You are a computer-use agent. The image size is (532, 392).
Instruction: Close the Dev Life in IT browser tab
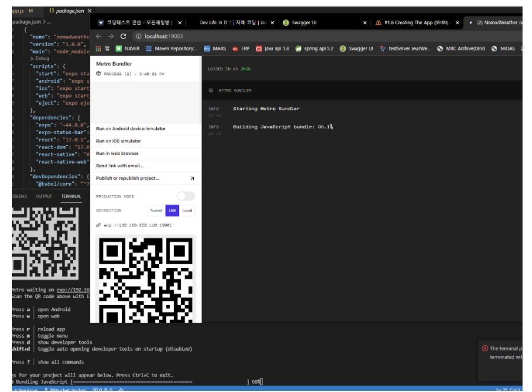(x=272, y=22)
